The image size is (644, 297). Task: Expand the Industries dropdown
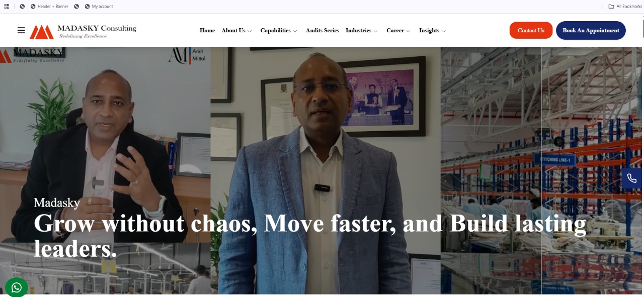point(362,31)
